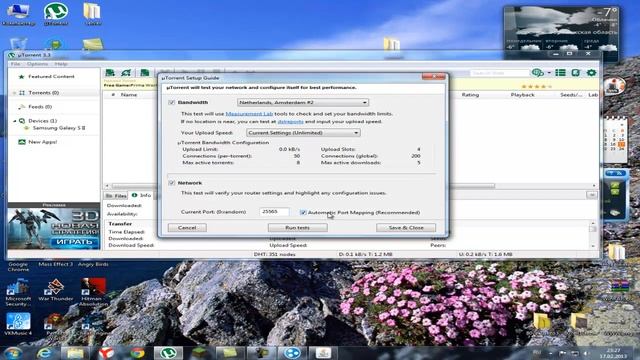Image resolution: width=640 pixels, height=360 pixels.
Task: Click the upload speed status bar entry
Action: click(x=485, y=254)
